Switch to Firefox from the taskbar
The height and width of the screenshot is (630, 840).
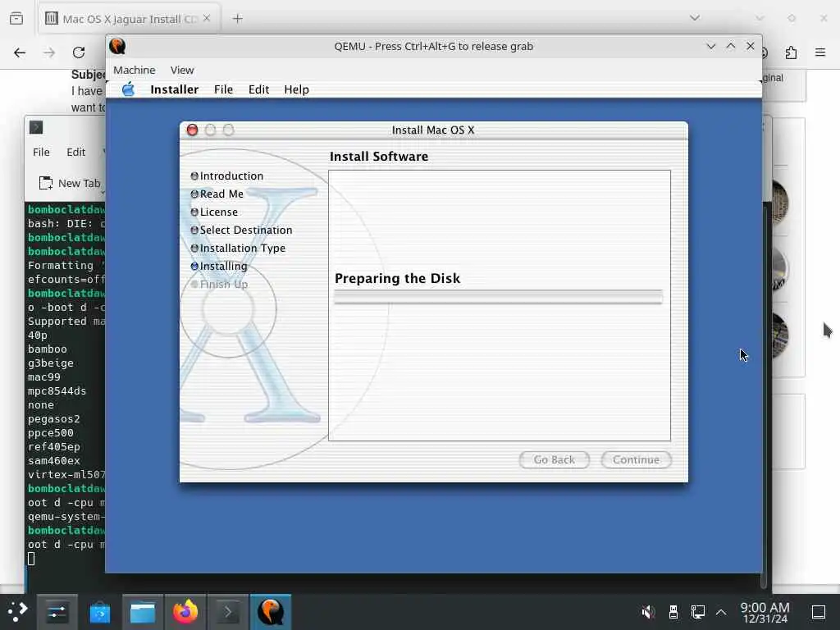185,612
